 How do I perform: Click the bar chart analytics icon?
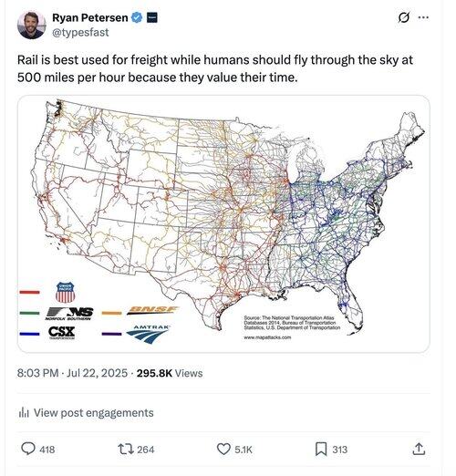click(x=24, y=413)
